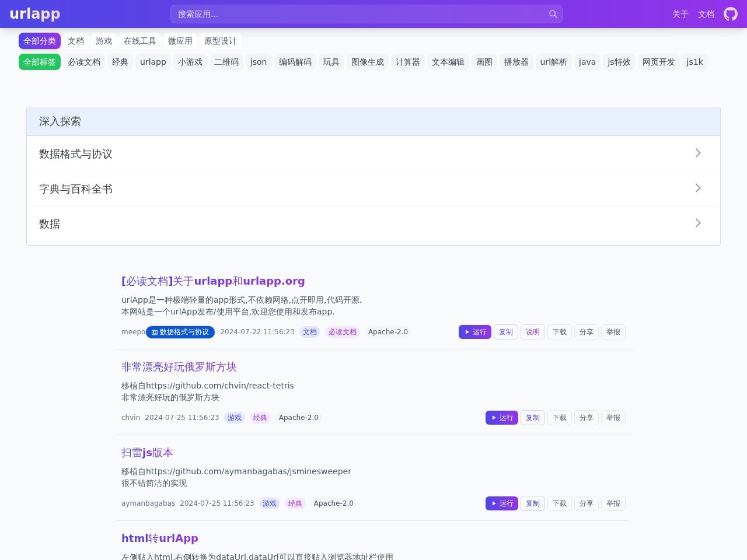The width and height of the screenshot is (747, 560).
Task: Filter by url解析 tag
Action: (x=554, y=62)
